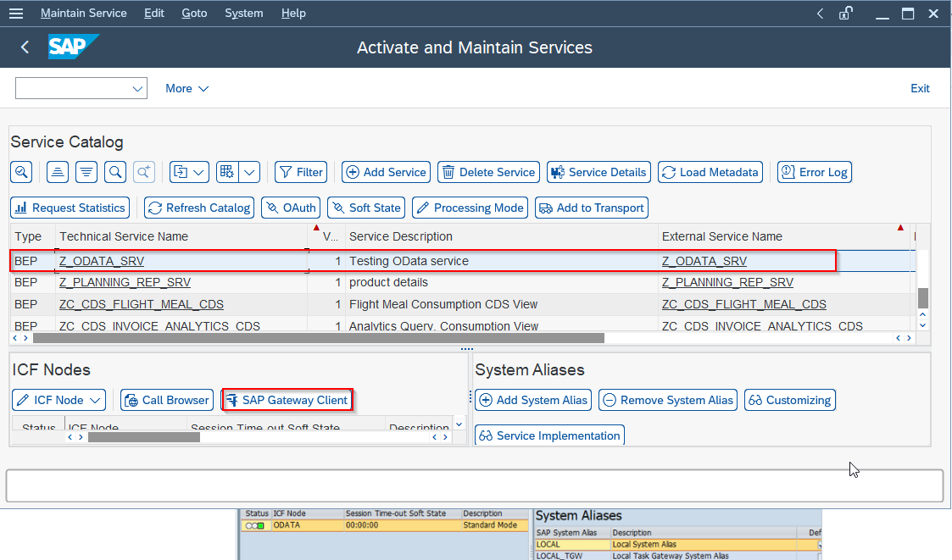Click the lock session icon in title bar
The width and height of the screenshot is (952, 560).
[846, 14]
